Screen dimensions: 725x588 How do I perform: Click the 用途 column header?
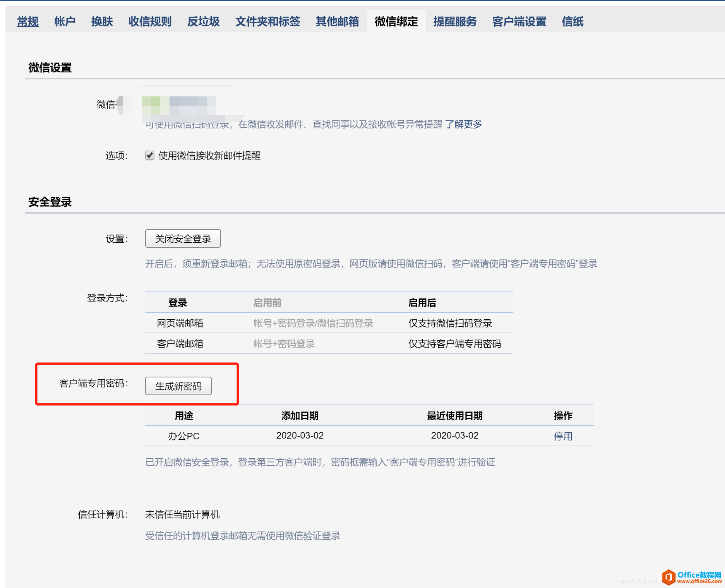(184, 416)
